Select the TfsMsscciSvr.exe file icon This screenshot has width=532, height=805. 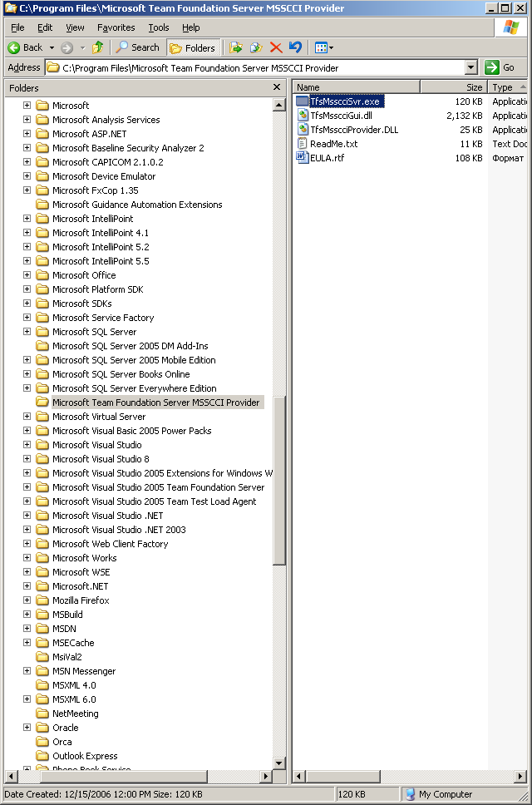(x=303, y=101)
